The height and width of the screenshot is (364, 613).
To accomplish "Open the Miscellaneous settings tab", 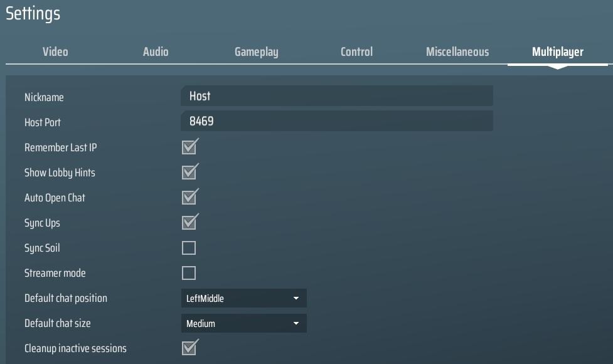I will coord(457,51).
